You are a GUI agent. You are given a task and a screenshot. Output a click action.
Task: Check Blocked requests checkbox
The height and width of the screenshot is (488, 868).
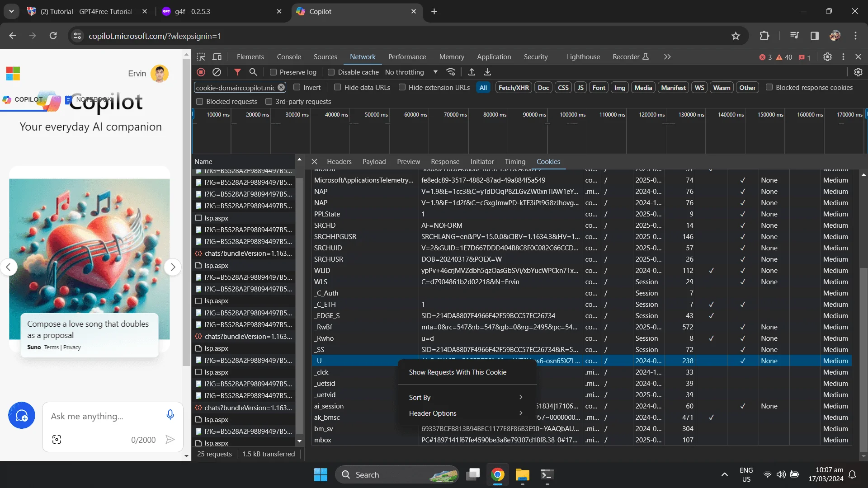(199, 101)
